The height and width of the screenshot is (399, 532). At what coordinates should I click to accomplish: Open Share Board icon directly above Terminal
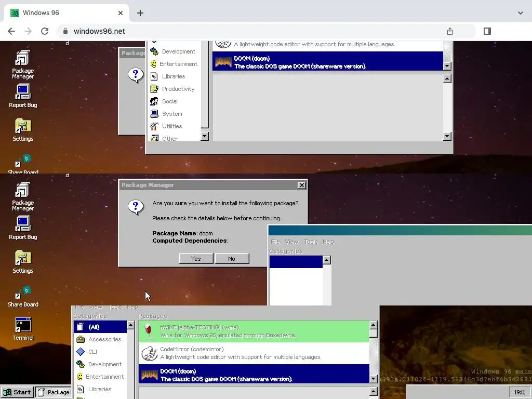23,297
